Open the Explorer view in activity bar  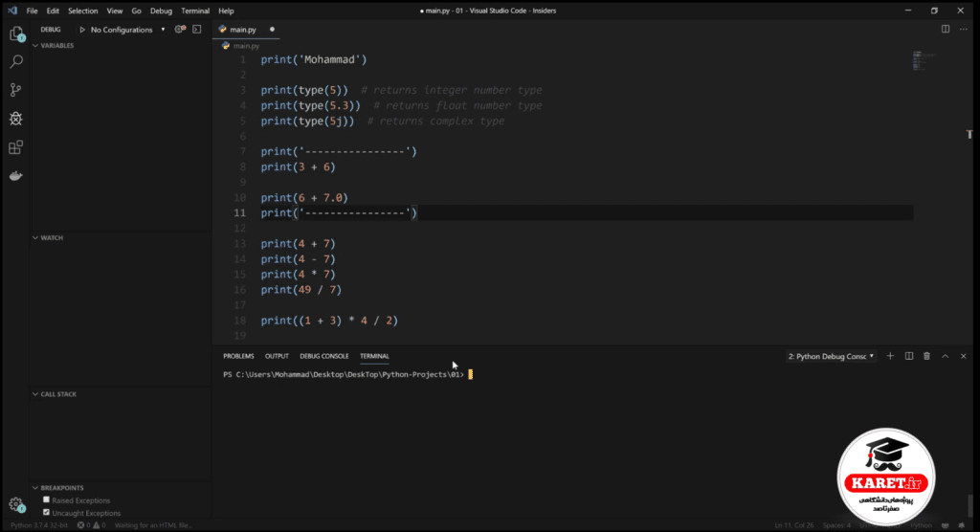click(x=16, y=33)
